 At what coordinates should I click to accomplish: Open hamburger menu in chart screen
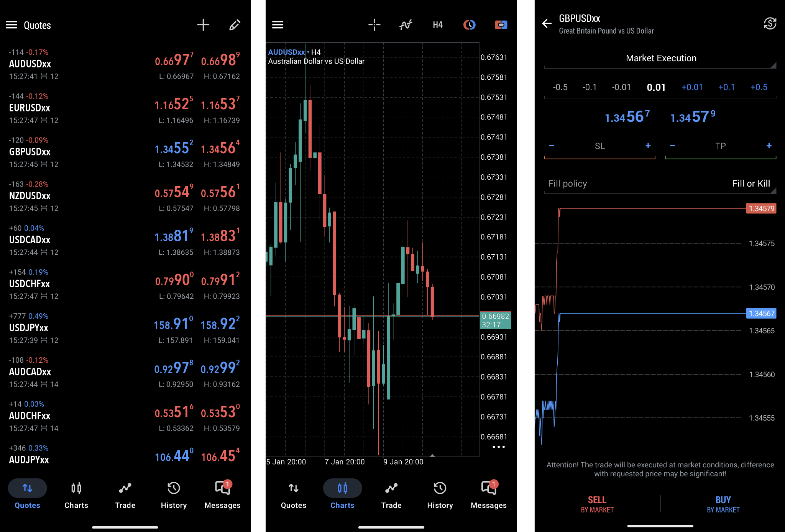(x=278, y=25)
